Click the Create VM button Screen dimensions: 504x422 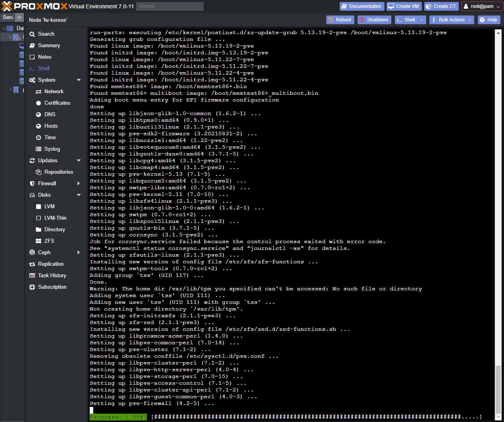[404, 6]
